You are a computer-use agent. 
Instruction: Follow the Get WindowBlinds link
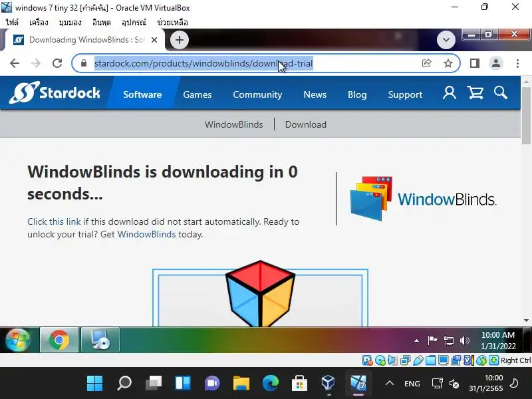tap(146, 234)
